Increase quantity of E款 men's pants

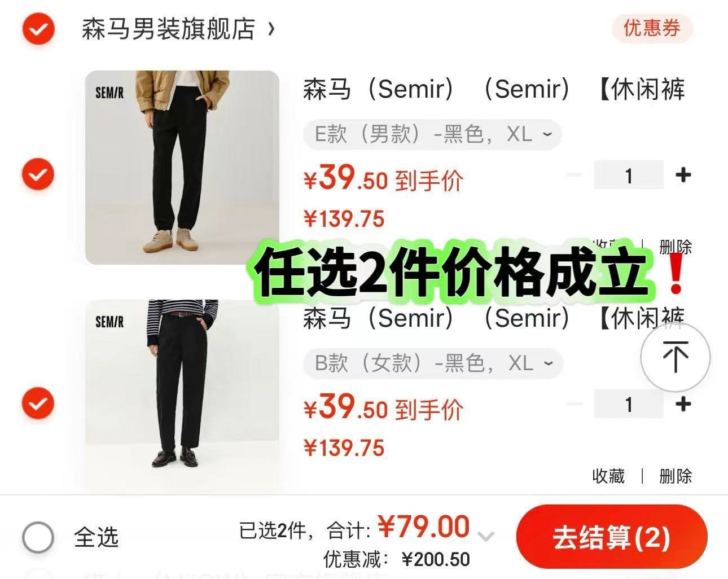click(x=683, y=175)
